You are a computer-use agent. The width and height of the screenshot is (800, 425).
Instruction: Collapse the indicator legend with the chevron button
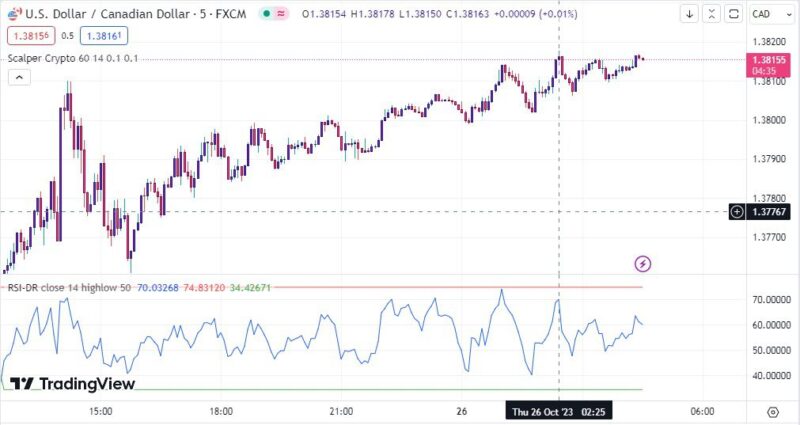pos(19,78)
